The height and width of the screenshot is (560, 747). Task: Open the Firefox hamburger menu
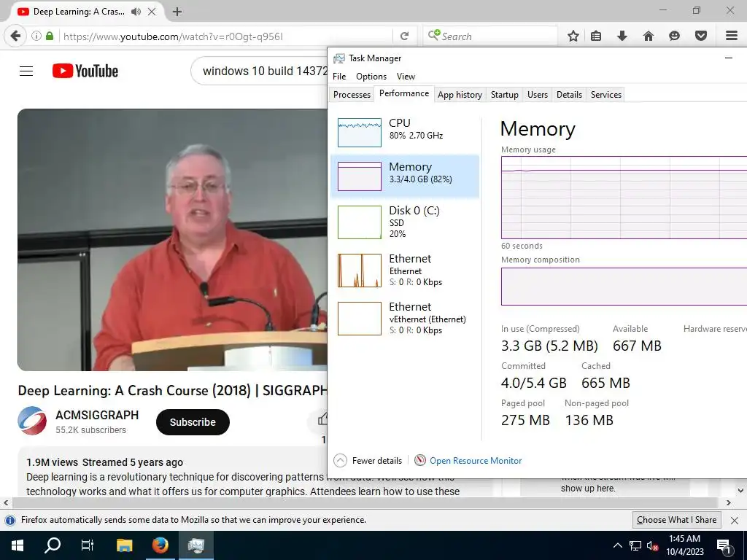pyautogui.click(x=731, y=36)
